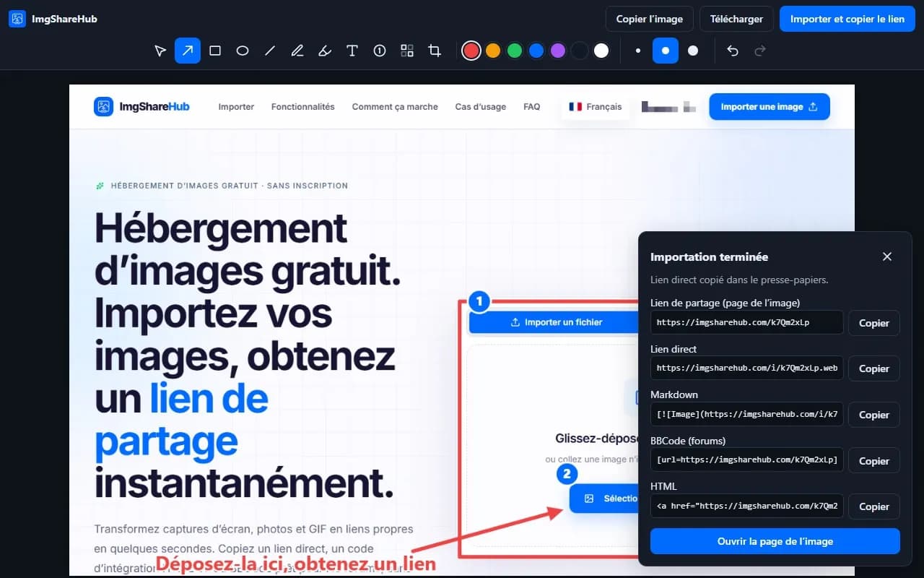Copy the Lien de partage link

click(874, 323)
